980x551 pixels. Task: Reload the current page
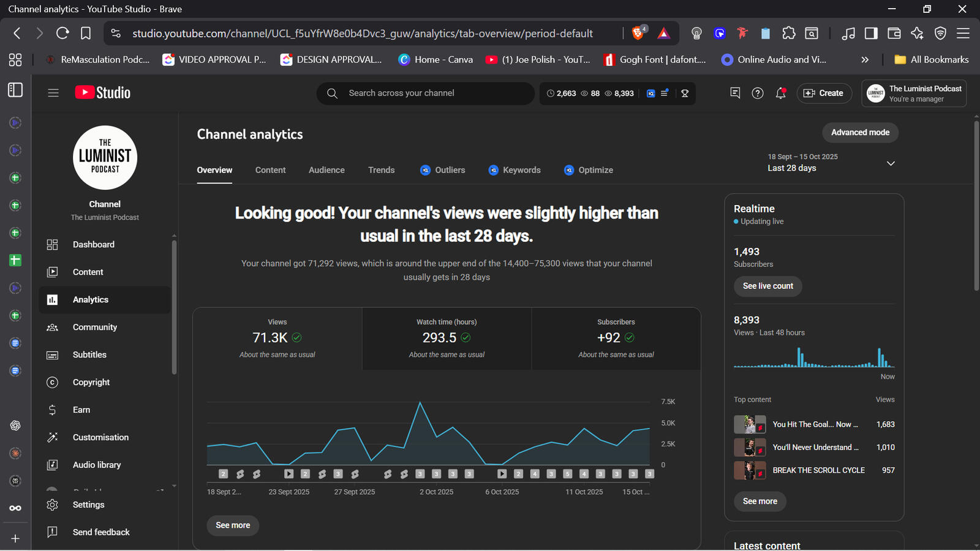pos(62,33)
